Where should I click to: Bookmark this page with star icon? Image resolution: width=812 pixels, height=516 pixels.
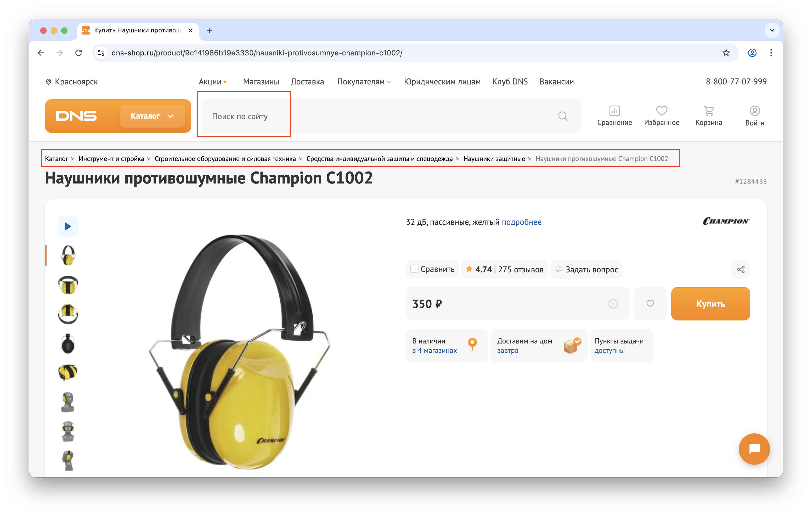[726, 53]
